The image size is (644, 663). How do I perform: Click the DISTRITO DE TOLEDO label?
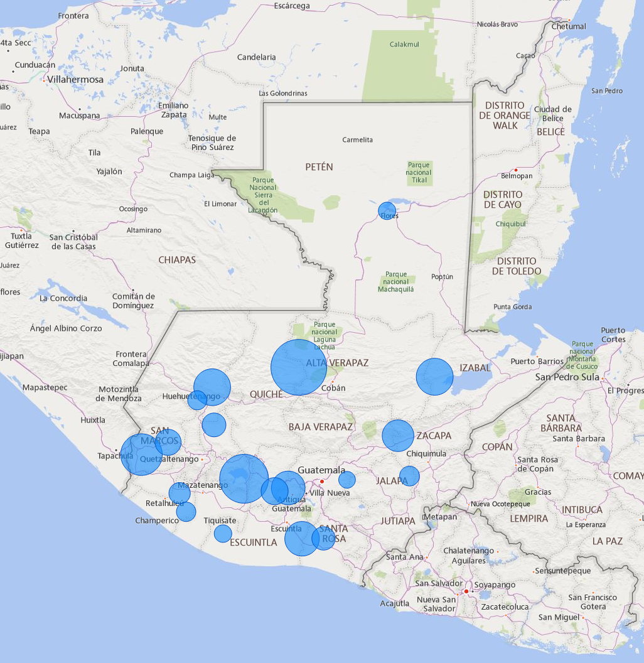(517, 266)
